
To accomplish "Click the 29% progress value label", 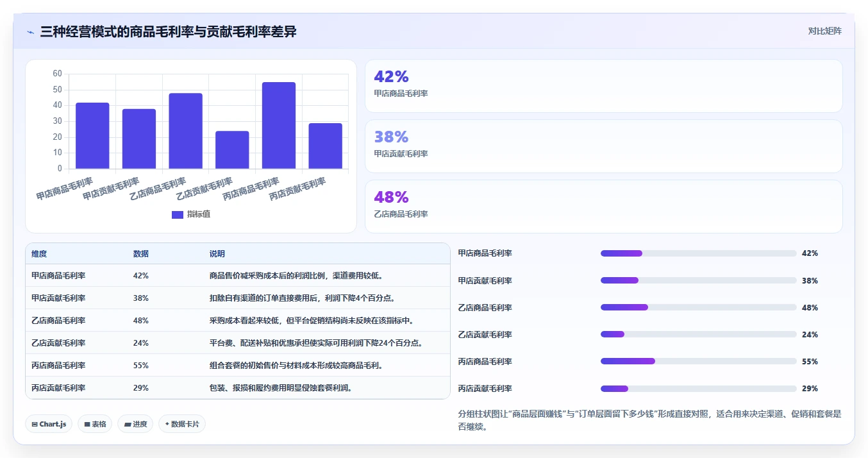I will [810, 388].
